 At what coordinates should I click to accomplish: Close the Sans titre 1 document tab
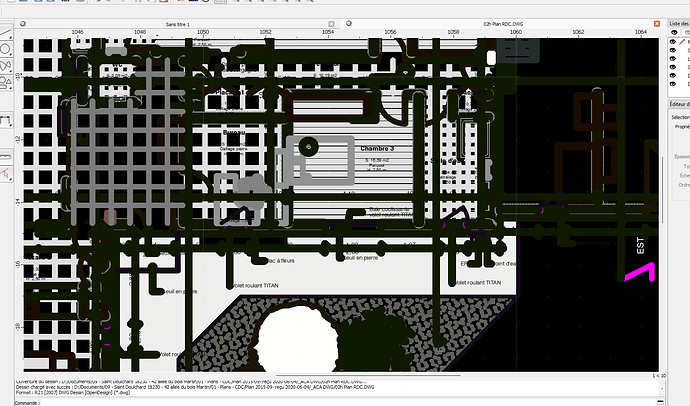pos(331,24)
